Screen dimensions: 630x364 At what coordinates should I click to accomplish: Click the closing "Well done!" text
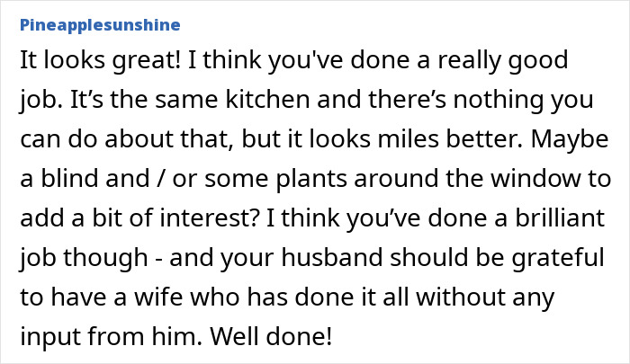click(x=271, y=336)
